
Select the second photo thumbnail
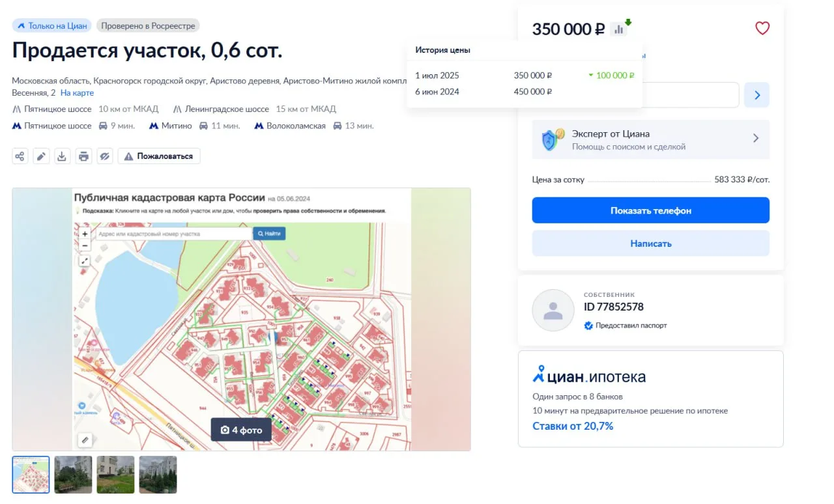73,475
